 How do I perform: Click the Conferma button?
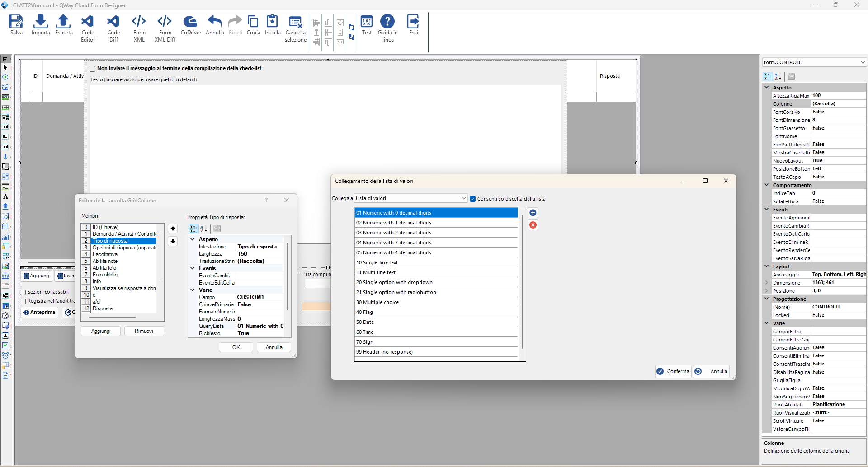point(673,371)
